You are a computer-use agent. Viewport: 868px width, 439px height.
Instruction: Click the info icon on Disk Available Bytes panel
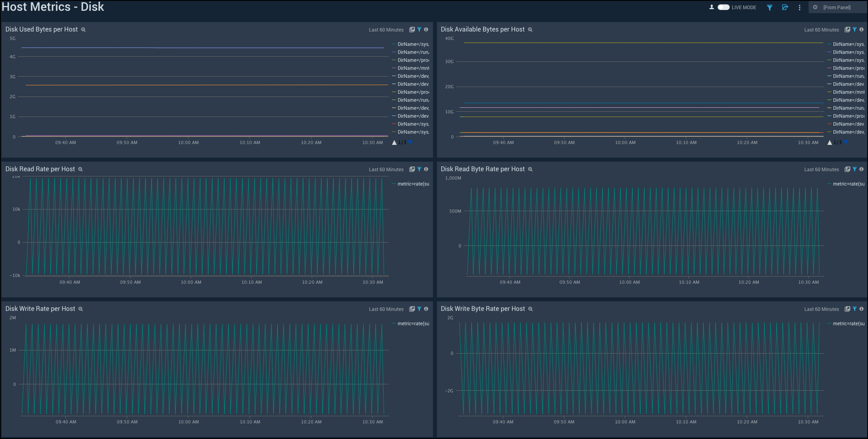(862, 30)
